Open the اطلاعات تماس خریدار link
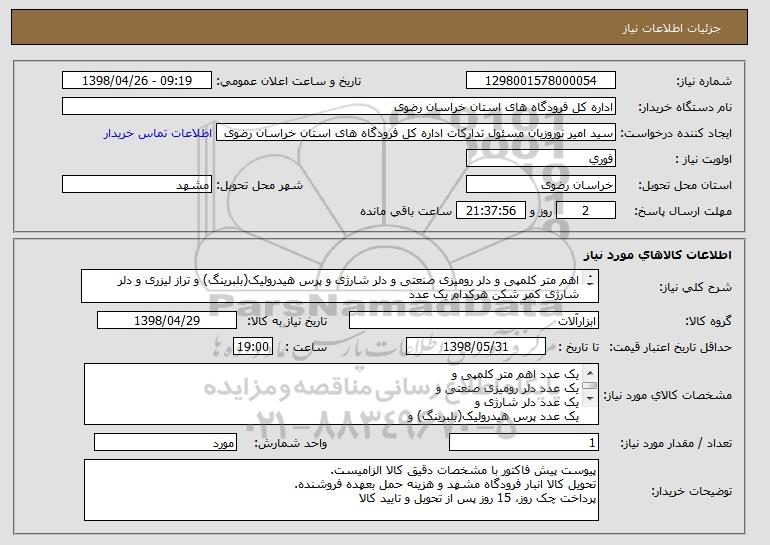 pyautogui.click(x=158, y=134)
